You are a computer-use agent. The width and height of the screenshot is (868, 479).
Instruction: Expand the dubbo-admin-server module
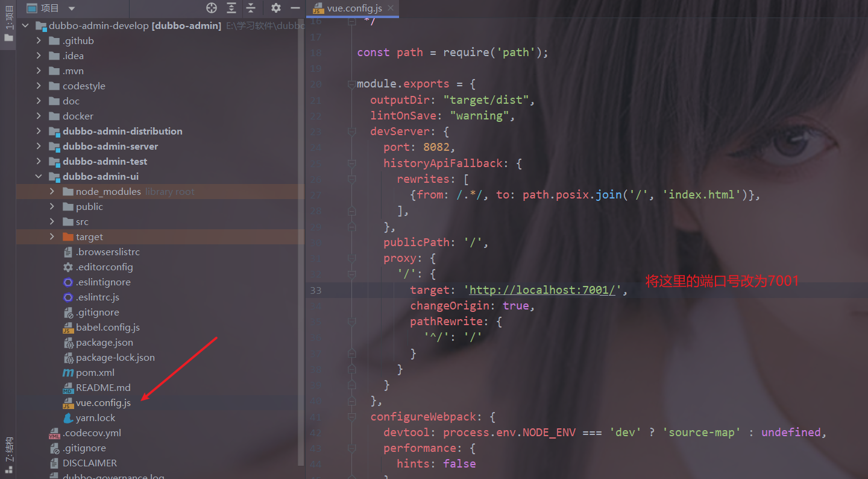39,147
